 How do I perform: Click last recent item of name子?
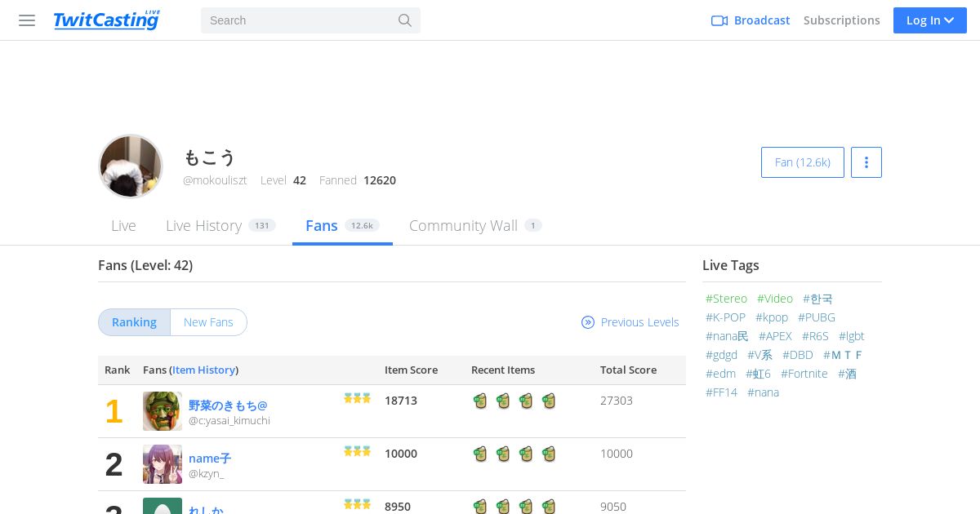click(x=549, y=454)
